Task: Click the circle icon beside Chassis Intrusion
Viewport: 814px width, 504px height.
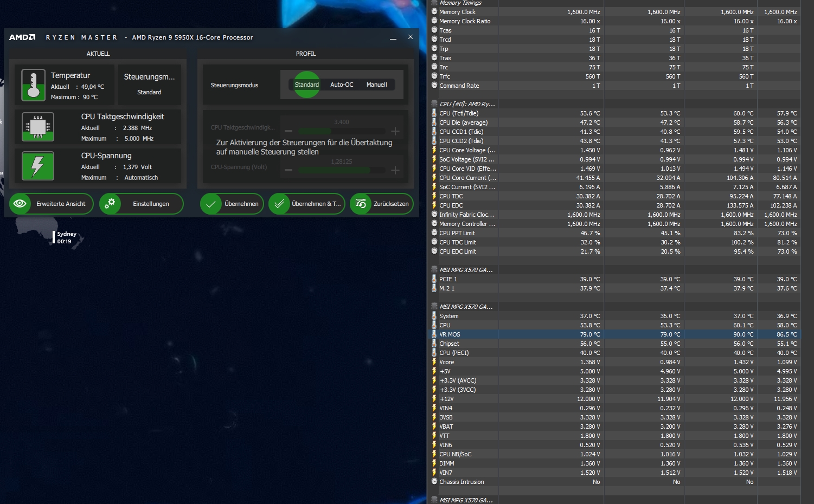Action: click(434, 482)
